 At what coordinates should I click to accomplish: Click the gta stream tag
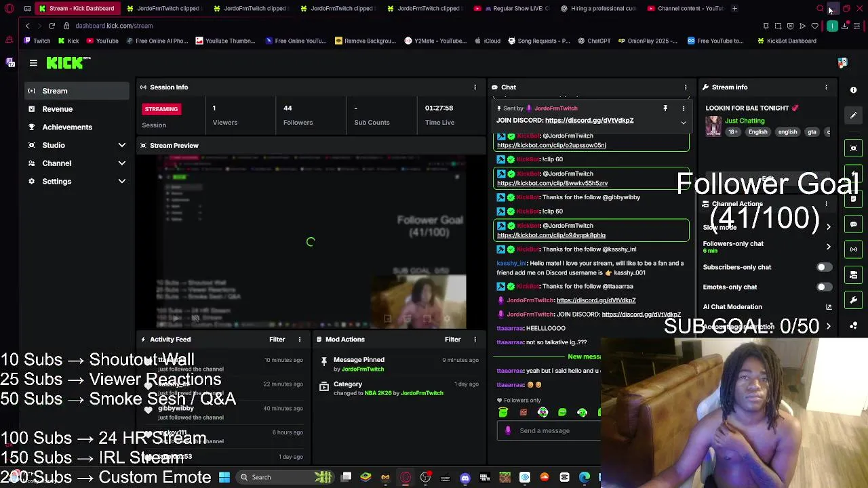tap(812, 132)
